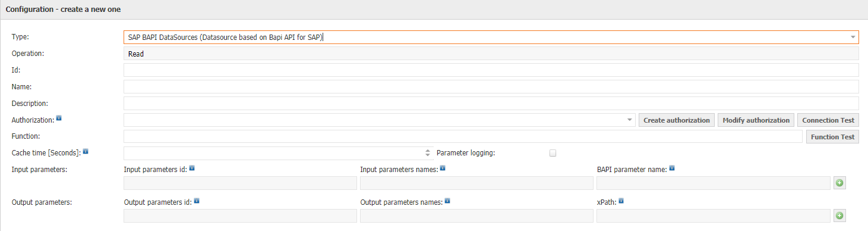Click info icon next to Input parameters id
This screenshot has height=231, width=868.
[x=192, y=168]
